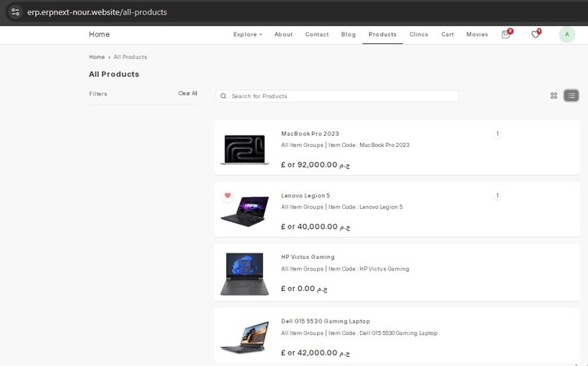The width and height of the screenshot is (588, 366).
Task: Open the shopping cart icon with badge
Action: [x=506, y=34]
